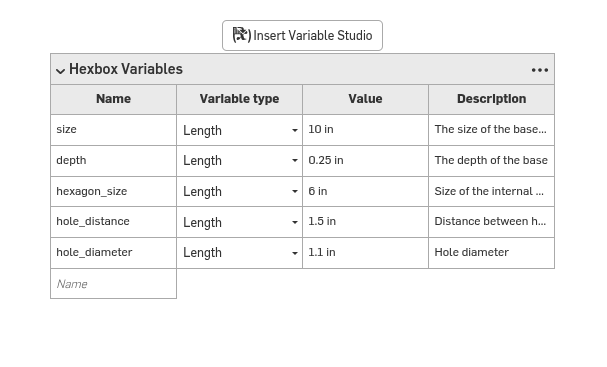Edit the '1.1 in' value cell
Screen dimensions: 607x367
click(365, 253)
